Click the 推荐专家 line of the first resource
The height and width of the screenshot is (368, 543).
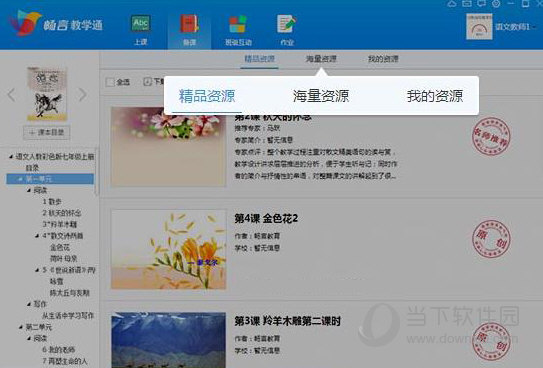pyautogui.click(x=257, y=128)
